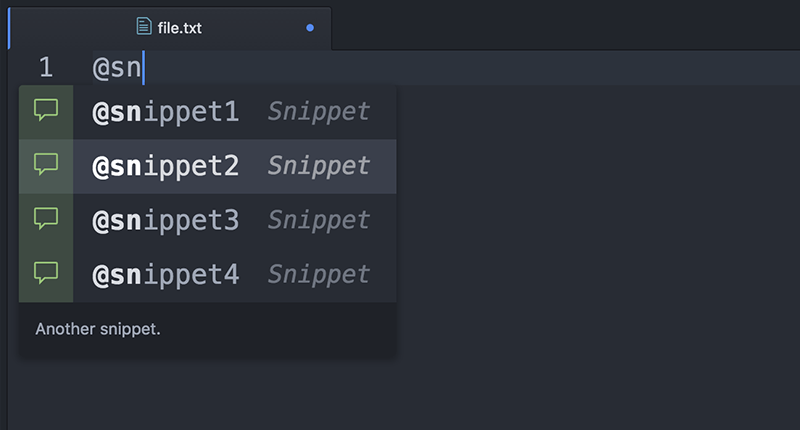
Task: Click the document icon on file.txt tab
Action: pos(144,28)
